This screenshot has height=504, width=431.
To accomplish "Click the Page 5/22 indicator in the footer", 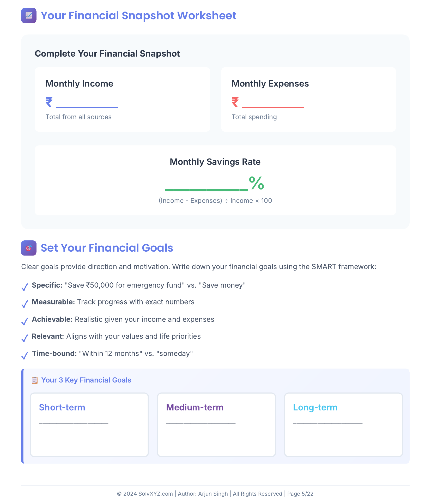I will [x=300, y=494].
